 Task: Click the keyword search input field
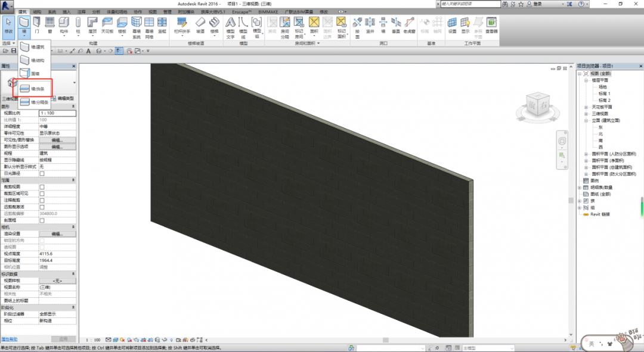click(x=470, y=4)
